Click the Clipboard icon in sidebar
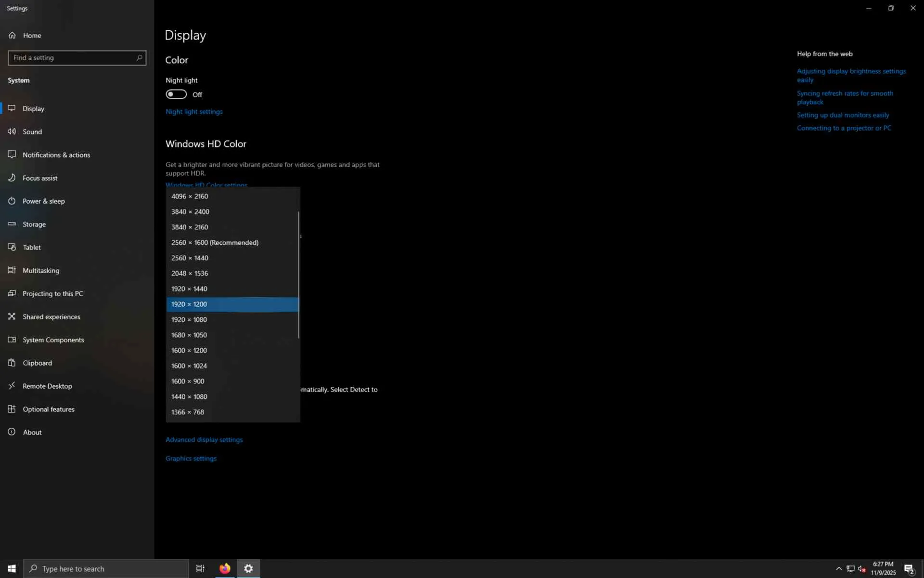924x578 pixels. pyautogui.click(x=12, y=363)
